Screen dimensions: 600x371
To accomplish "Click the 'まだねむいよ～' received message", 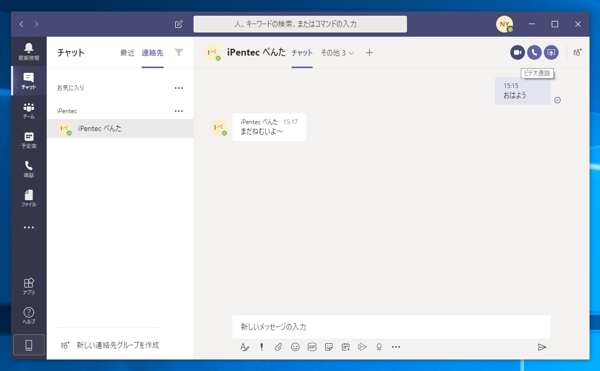I will tap(269, 127).
